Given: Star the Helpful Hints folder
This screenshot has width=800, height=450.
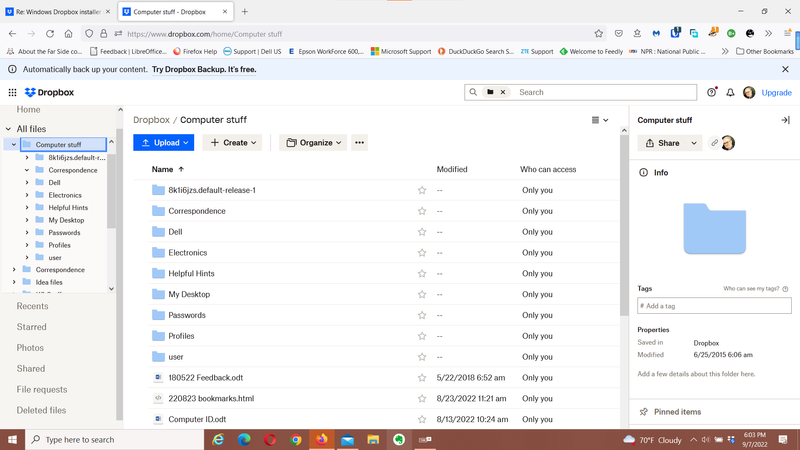Looking at the screenshot, I should 422,274.
